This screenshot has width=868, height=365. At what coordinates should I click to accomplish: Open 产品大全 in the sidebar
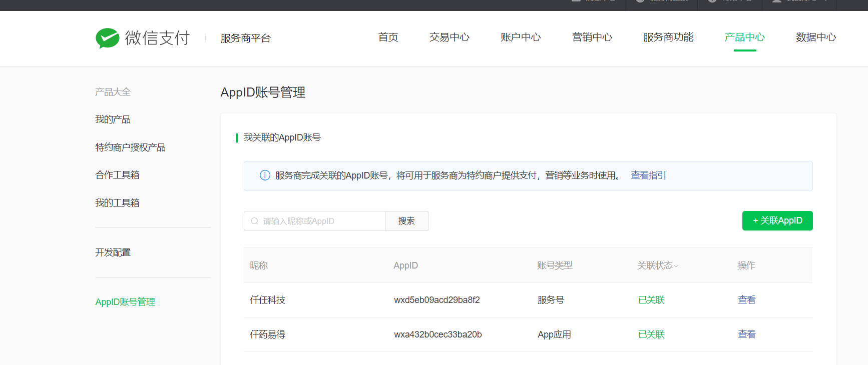coord(113,92)
